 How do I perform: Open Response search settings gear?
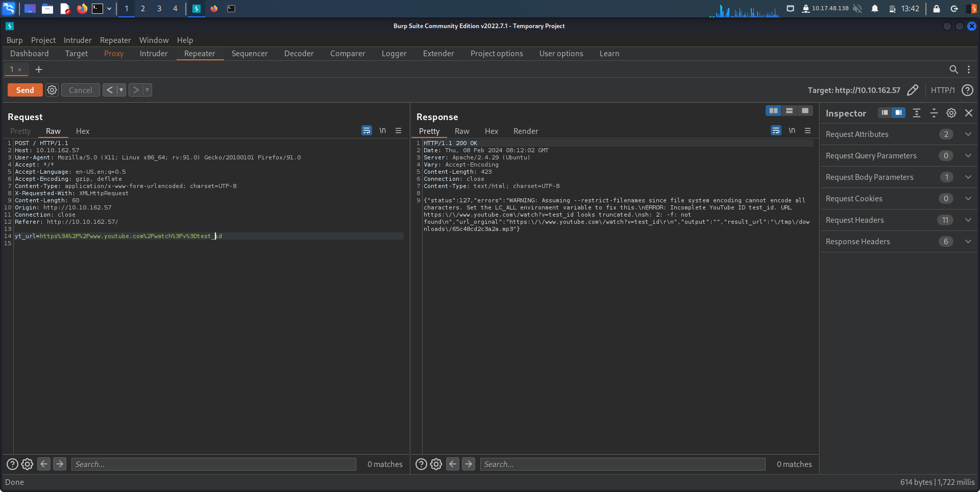[x=436, y=464]
